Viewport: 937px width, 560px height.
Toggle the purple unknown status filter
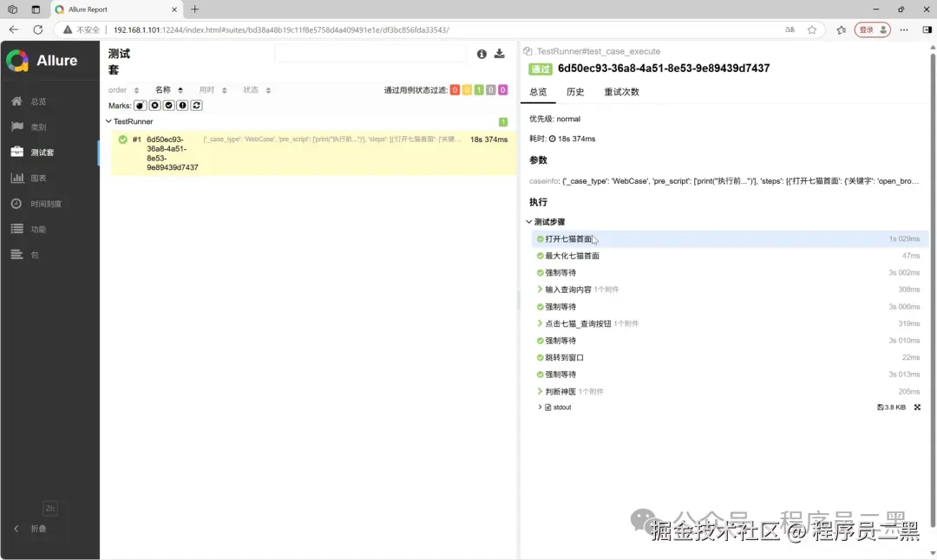click(502, 90)
